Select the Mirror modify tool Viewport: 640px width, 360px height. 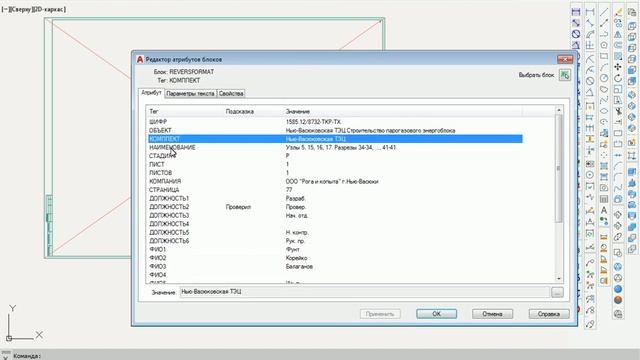coord(618,35)
